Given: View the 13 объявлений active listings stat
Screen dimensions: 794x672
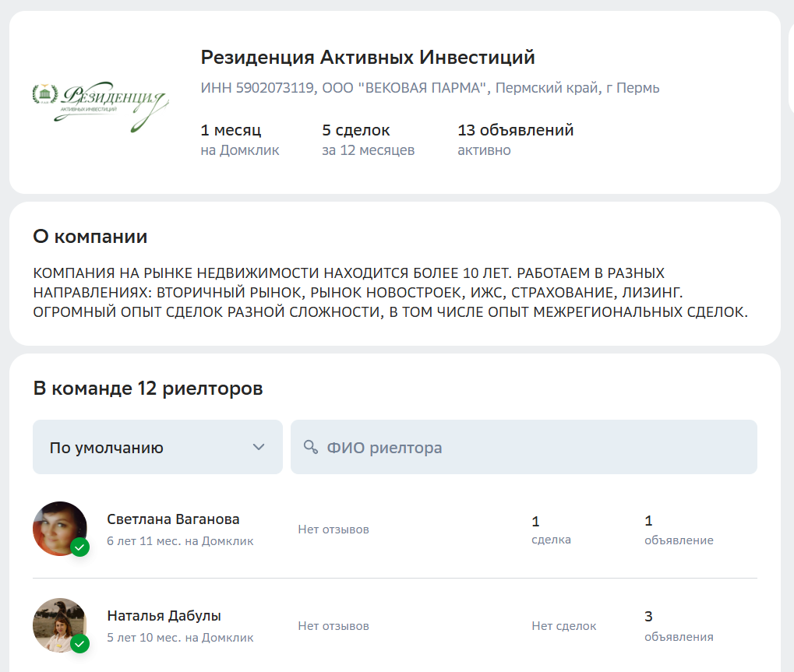Looking at the screenshot, I should [x=515, y=139].
